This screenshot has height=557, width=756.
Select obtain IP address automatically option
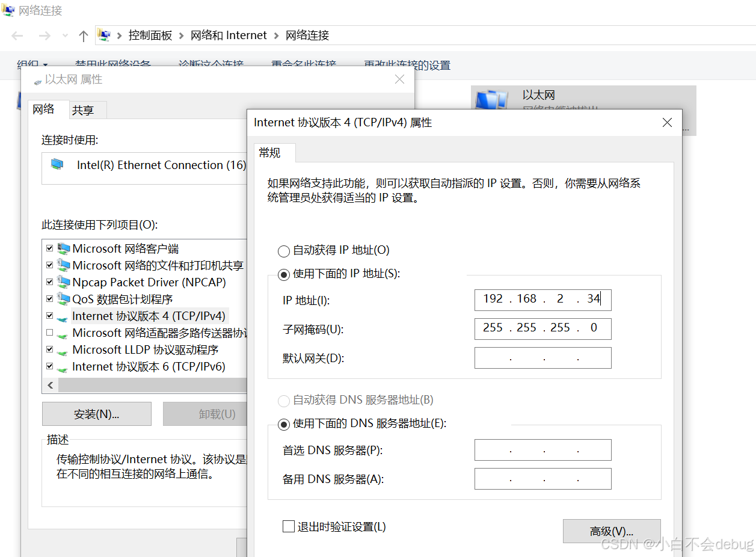point(283,251)
